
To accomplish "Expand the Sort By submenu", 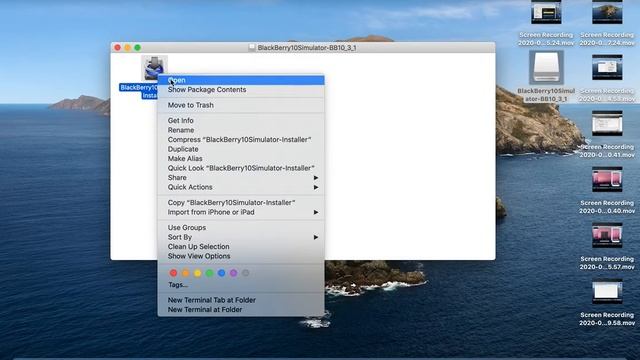I will (241, 237).
